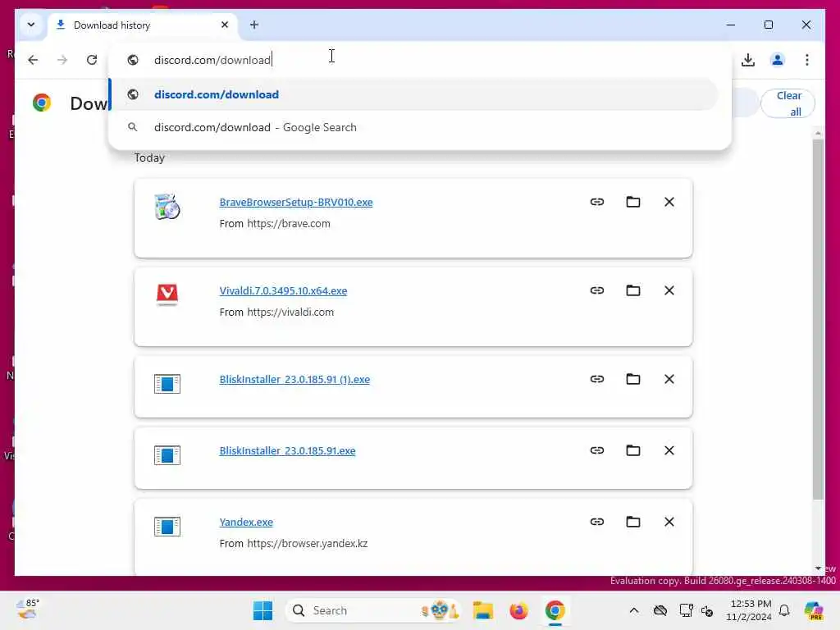Open Yandex.exe file link
Image resolution: width=840 pixels, height=630 pixels.
click(x=246, y=522)
